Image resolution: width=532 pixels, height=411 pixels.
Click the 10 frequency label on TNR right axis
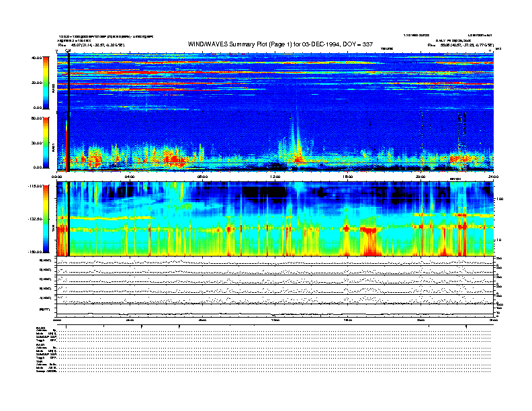(x=498, y=240)
